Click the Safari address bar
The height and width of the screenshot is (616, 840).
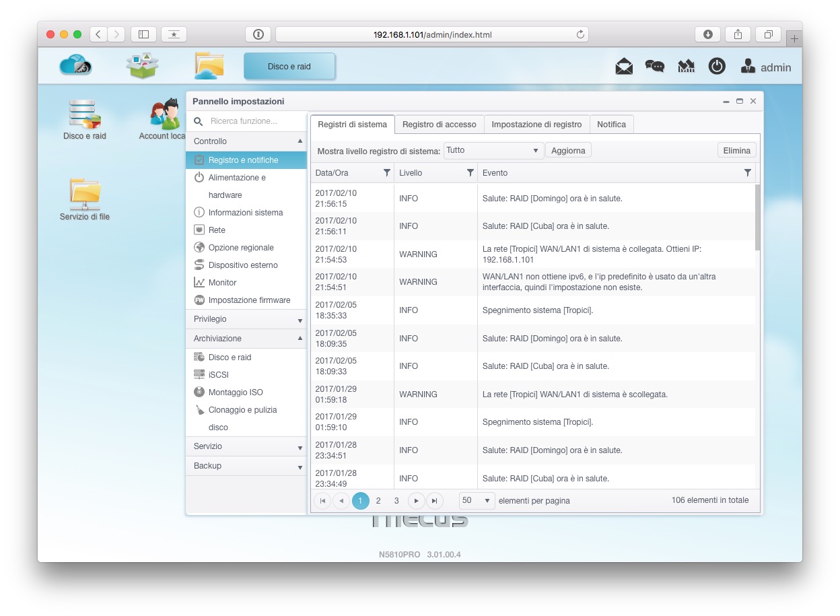432,34
